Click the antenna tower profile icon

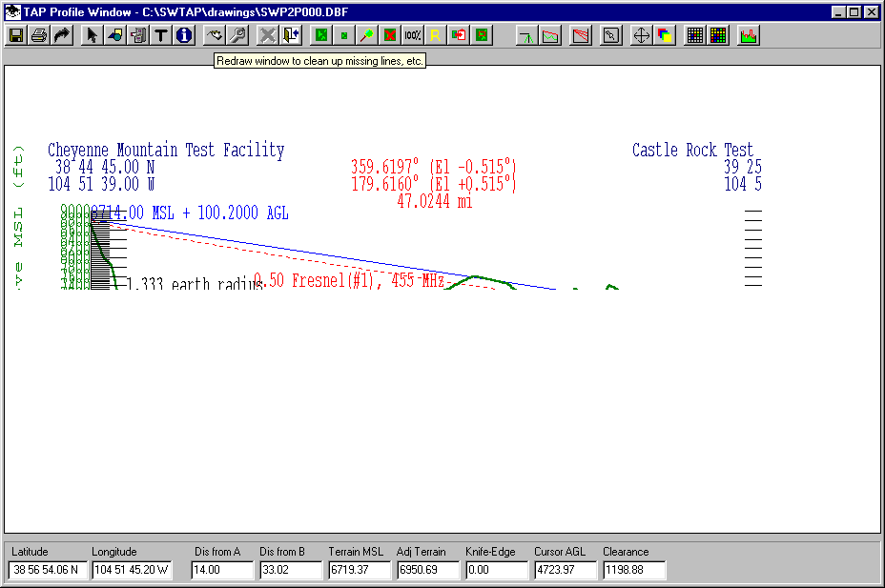[x=526, y=35]
